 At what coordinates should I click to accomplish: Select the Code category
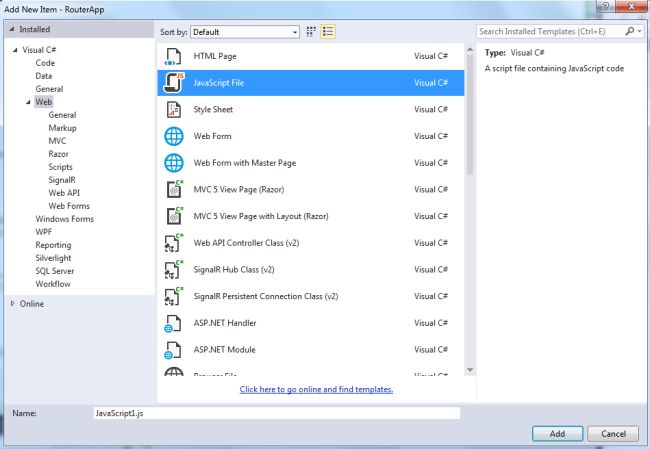coord(45,63)
